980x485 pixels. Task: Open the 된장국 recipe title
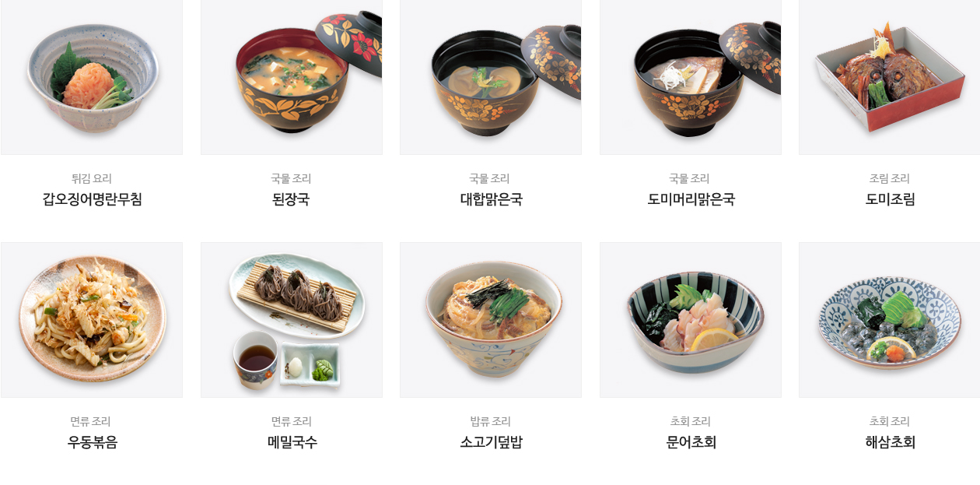291,199
